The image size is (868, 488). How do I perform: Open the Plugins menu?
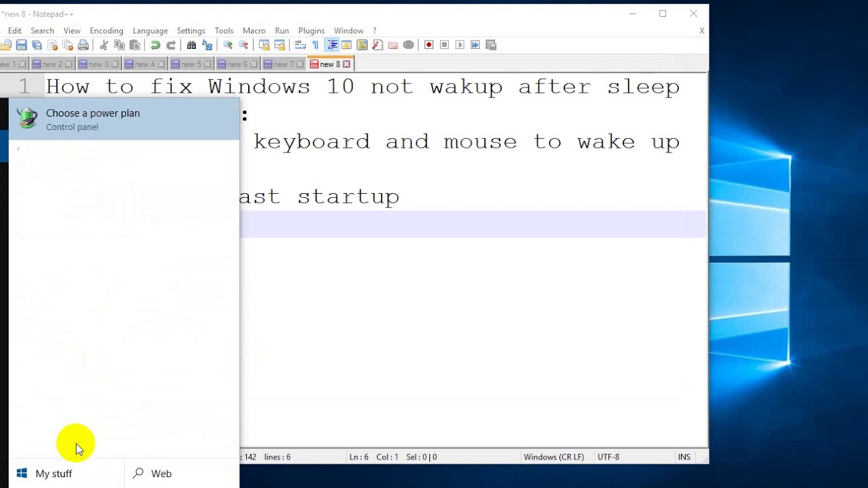click(311, 30)
